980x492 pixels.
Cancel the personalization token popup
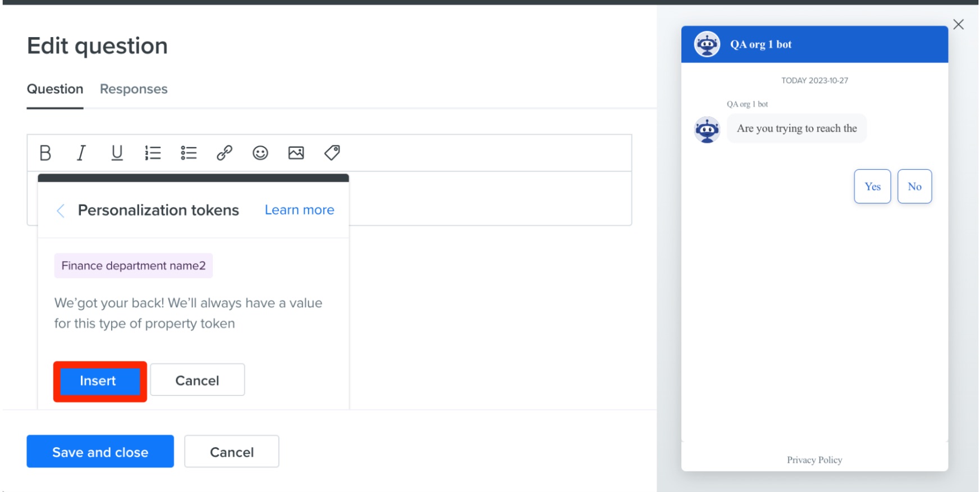tap(198, 380)
